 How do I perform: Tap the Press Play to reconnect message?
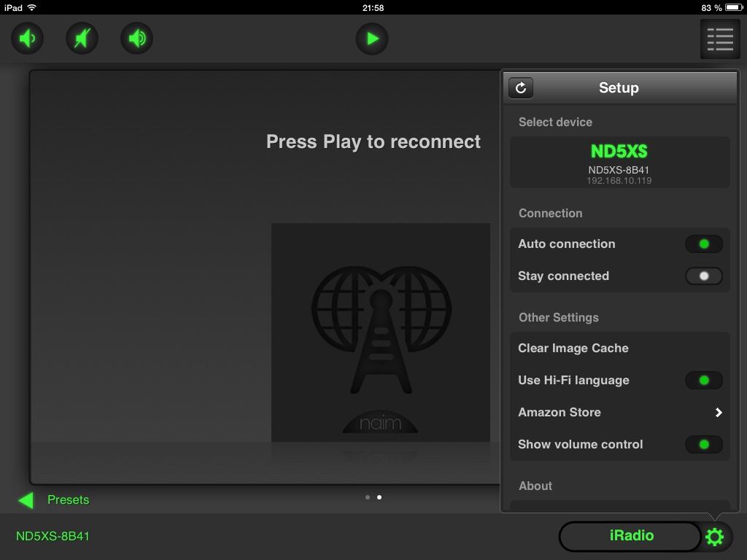[x=373, y=142]
